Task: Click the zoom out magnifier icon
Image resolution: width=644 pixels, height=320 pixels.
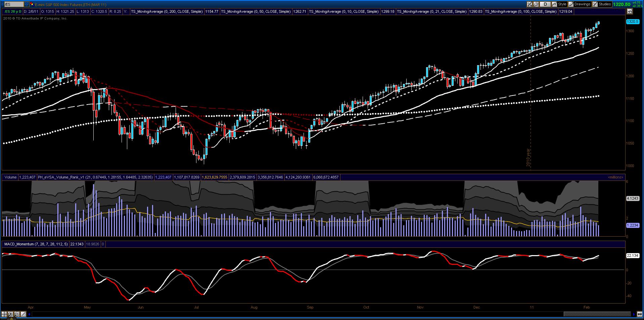Action: click(17, 314)
